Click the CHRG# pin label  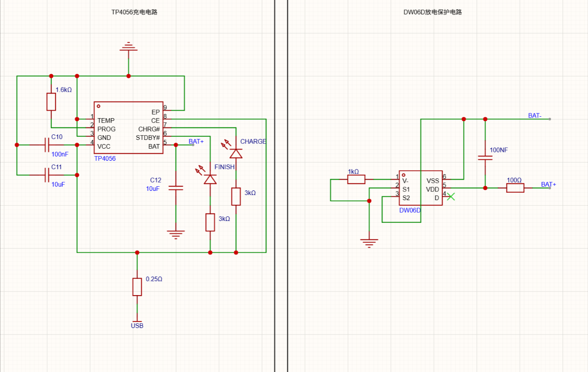click(x=149, y=129)
